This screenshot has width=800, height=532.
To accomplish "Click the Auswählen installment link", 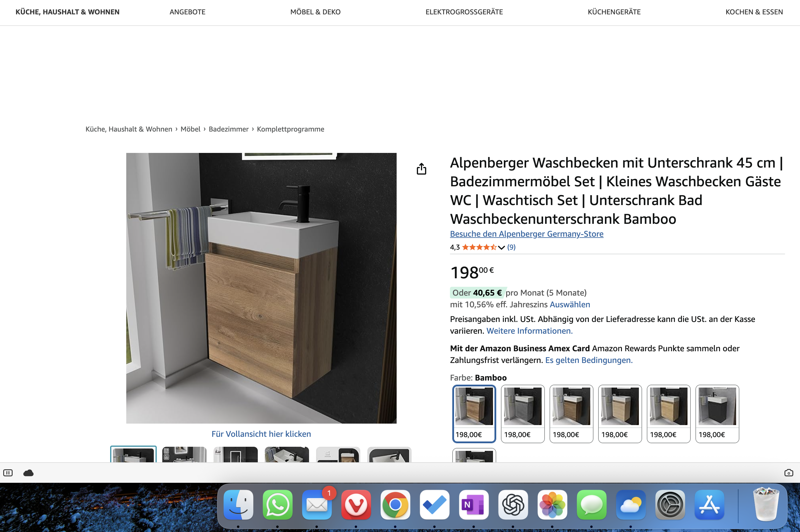I will pos(570,304).
